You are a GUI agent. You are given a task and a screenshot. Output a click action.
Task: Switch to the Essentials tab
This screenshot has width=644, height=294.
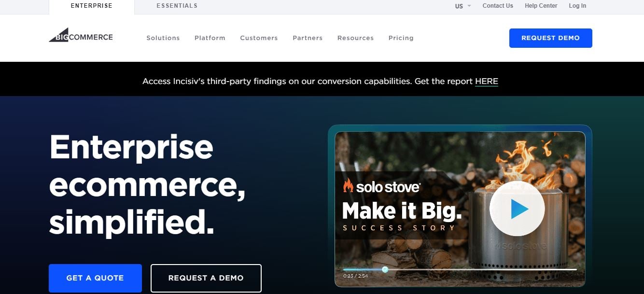(177, 6)
